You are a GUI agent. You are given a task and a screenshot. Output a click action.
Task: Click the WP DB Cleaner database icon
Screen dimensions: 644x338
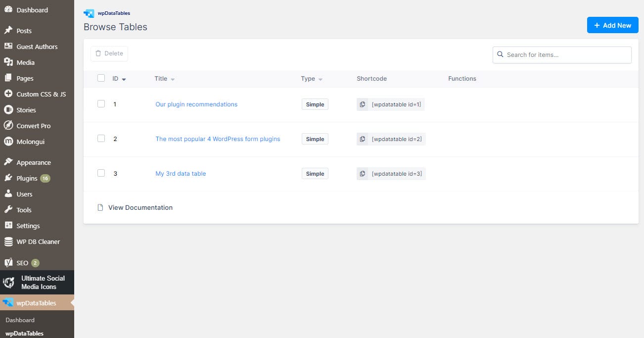tap(8, 241)
